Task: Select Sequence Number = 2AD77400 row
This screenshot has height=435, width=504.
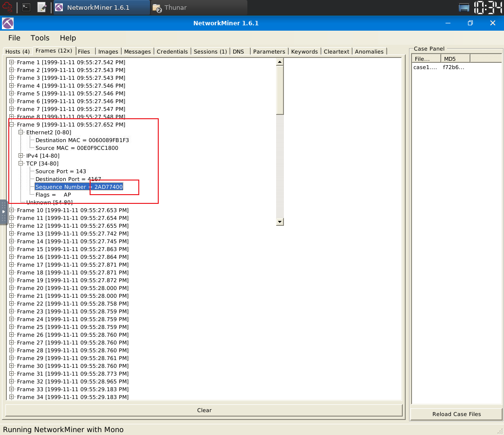Action: click(79, 187)
